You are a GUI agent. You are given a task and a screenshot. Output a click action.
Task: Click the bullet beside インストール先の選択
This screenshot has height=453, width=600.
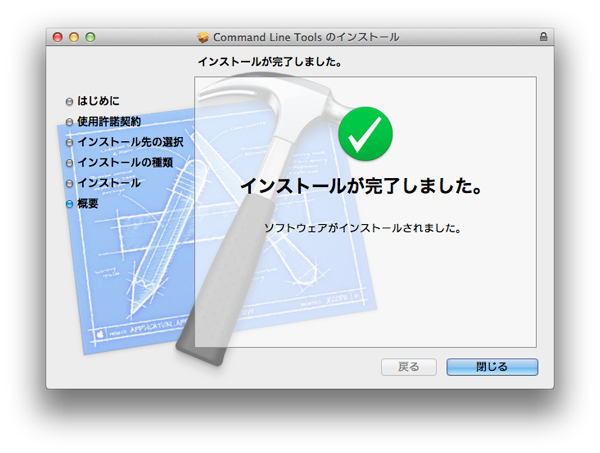pos(69,143)
